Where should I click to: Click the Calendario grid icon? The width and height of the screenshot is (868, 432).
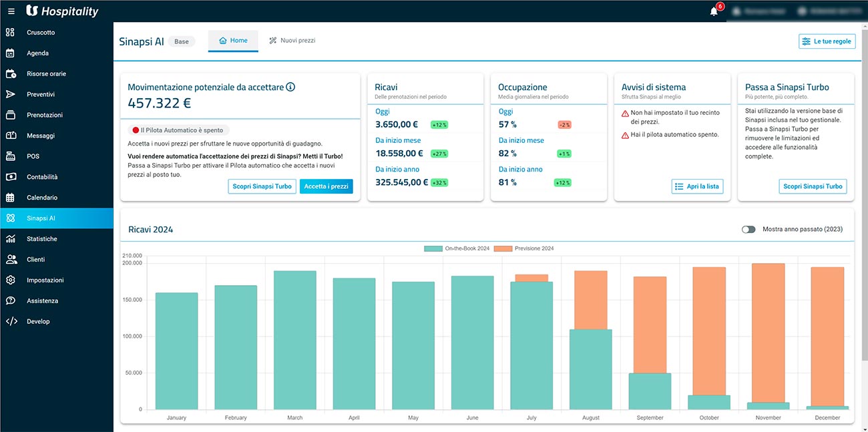10,198
